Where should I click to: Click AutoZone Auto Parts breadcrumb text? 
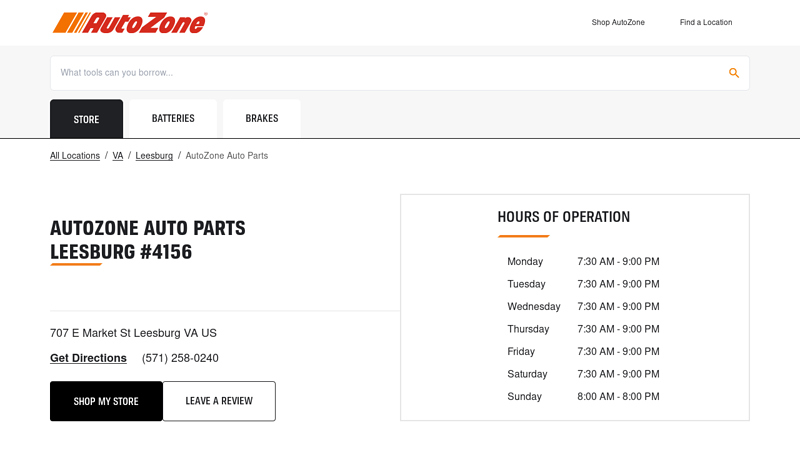tap(227, 156)
